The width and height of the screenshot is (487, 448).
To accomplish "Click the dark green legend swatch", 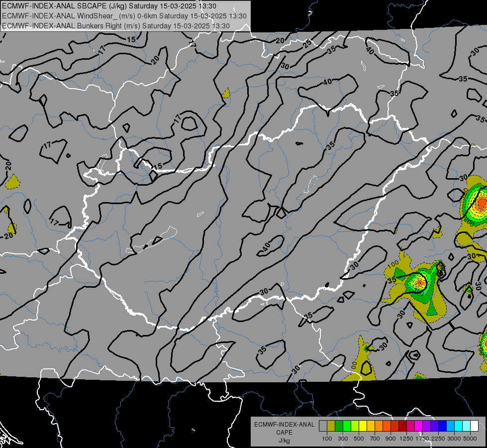I will pyautogui.click(x=339, y=426).
